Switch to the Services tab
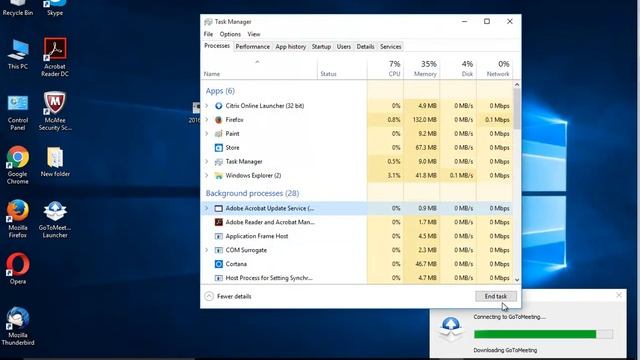This screenshot has height=360, width=640. point(391,47)
